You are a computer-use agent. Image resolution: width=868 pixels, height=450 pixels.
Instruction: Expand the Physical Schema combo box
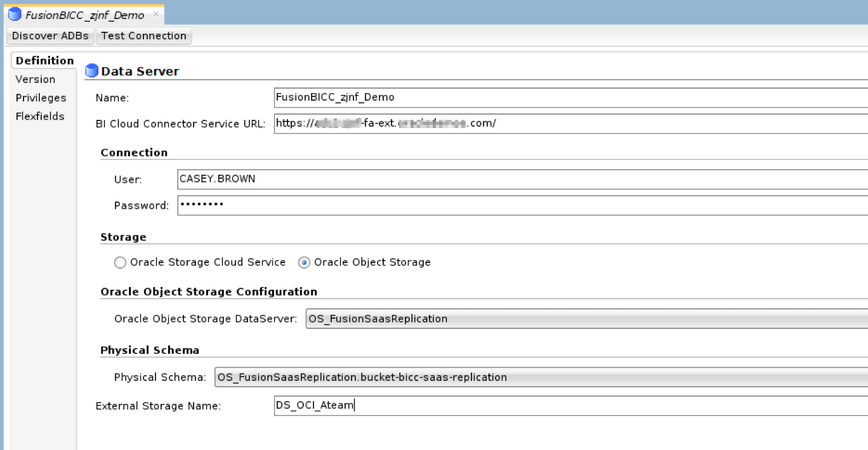coord(541,377)
